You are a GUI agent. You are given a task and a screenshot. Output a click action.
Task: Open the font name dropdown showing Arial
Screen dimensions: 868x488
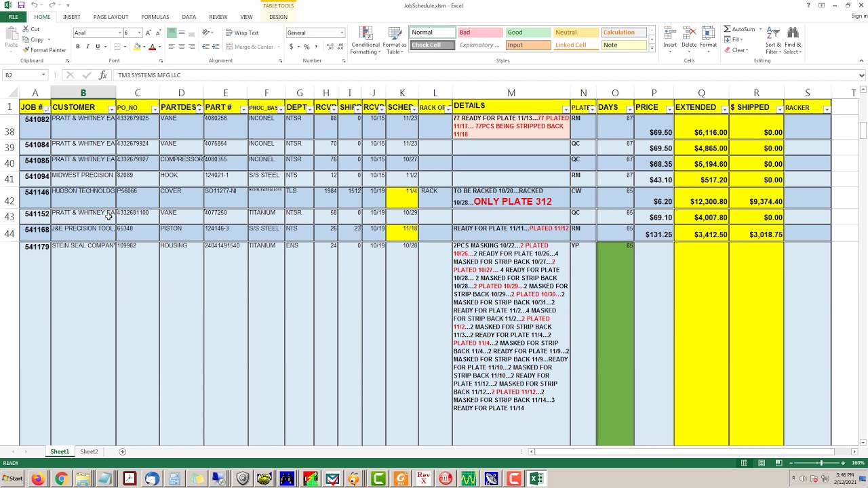tap(120, 33)
